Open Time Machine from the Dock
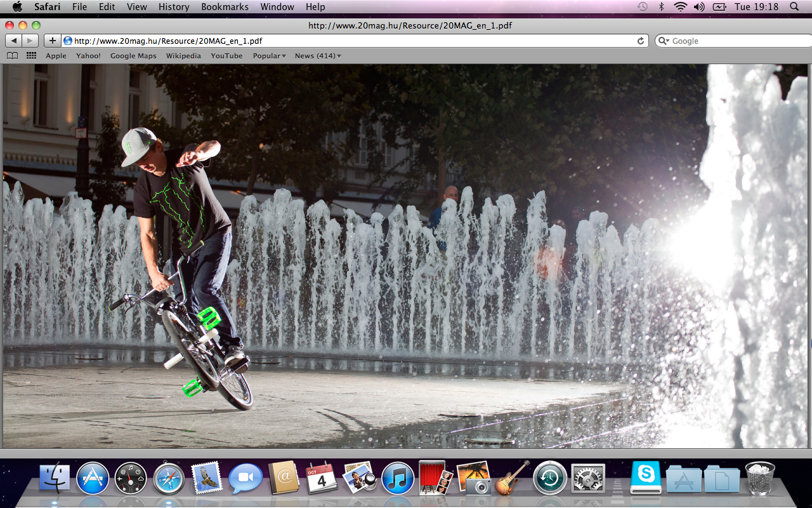Viewport: 812px width, 508px height. point(550,478)
